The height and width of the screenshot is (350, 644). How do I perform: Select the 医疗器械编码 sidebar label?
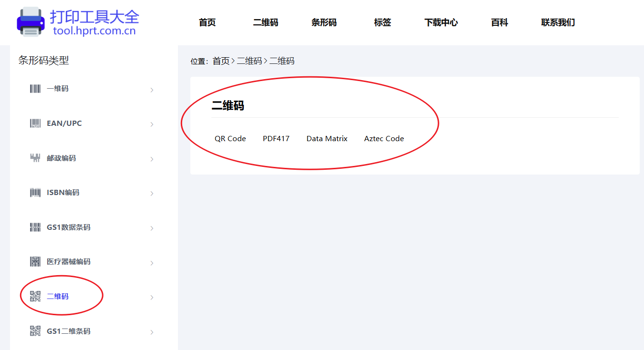pos(69,262)
